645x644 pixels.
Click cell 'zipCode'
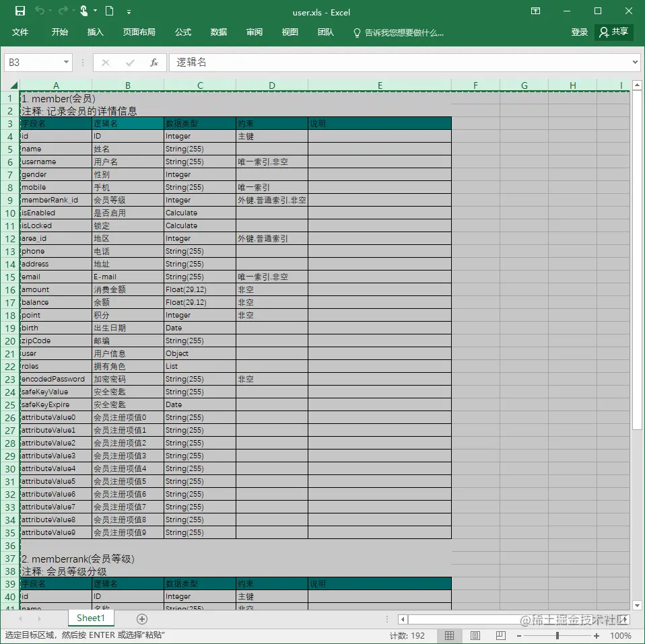[x=56, y=341]
